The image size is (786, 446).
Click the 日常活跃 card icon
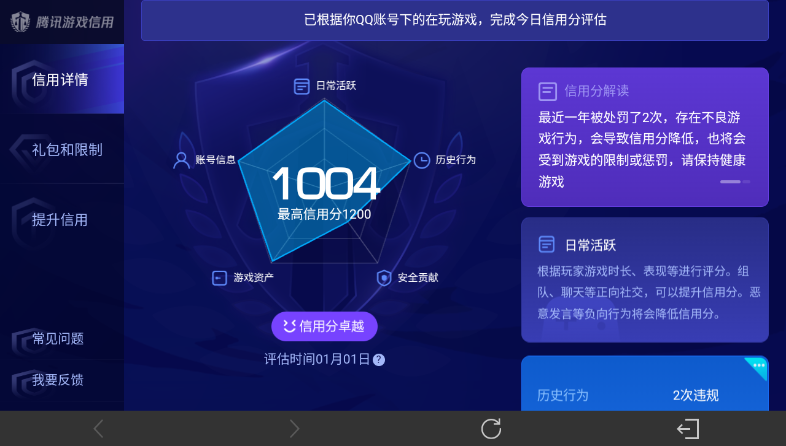point(546,245)
